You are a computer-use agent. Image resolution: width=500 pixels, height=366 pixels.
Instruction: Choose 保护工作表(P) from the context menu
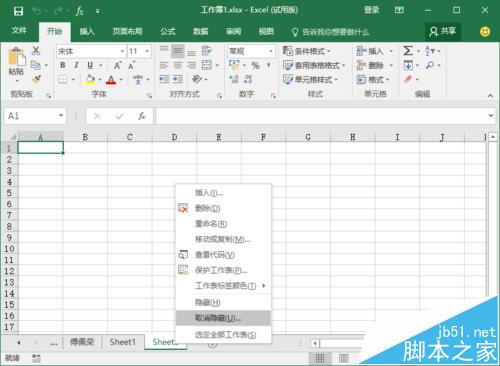coord(223,270)
